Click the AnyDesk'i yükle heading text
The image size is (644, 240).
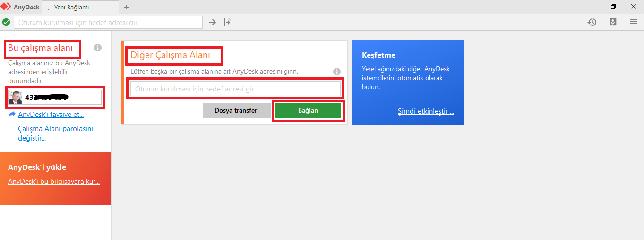pyautogui.click(x=37, y=167)
